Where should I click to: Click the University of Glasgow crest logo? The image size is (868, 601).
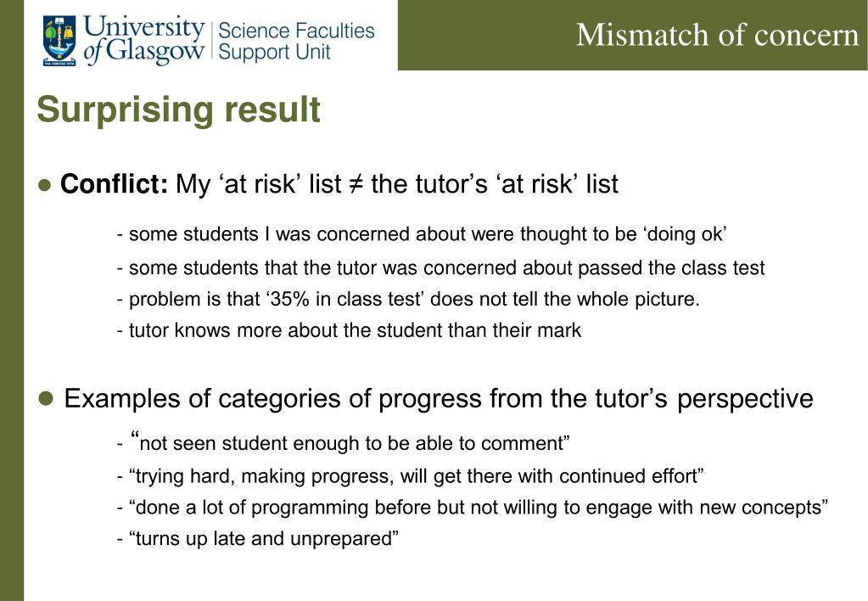click(59, 41)
